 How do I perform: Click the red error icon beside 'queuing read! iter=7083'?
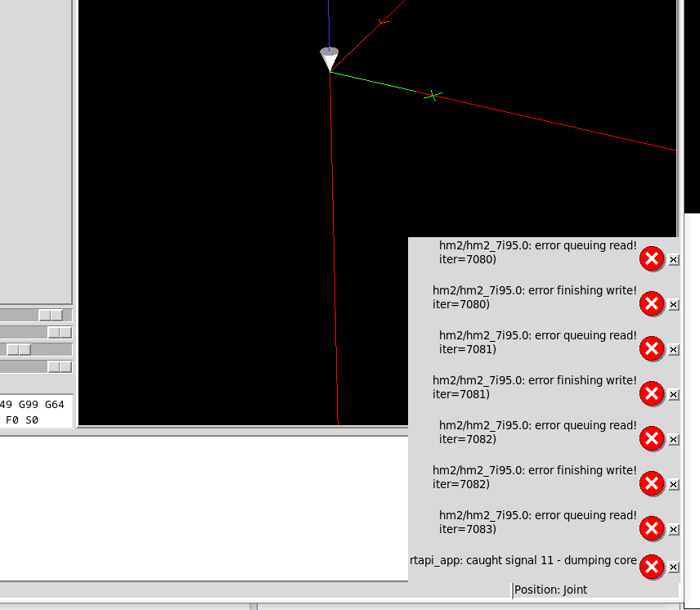(652, 529)
